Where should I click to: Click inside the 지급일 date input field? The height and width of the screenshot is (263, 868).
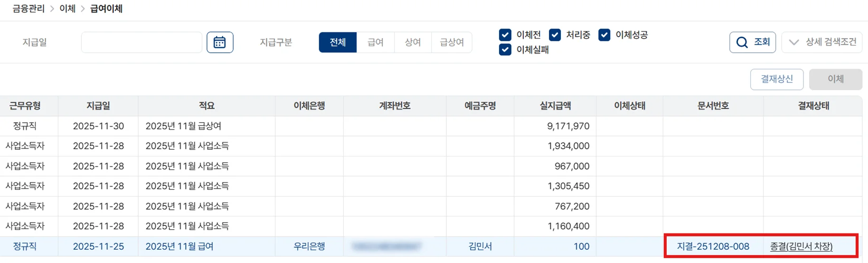pyautogui.click(x=142, y=42)
